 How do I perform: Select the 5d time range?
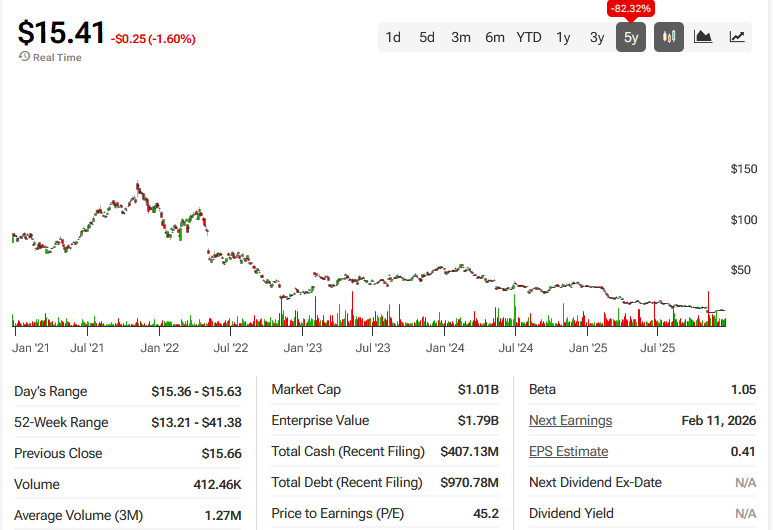(427, 37)
